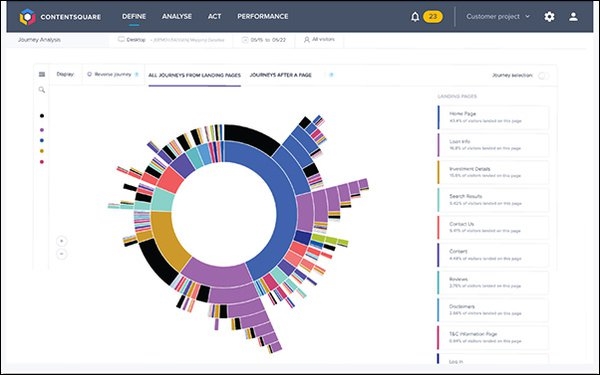Viewport: 600px width, 375px height.
Task: Select the Home Page landing page card
Action: 493,117
